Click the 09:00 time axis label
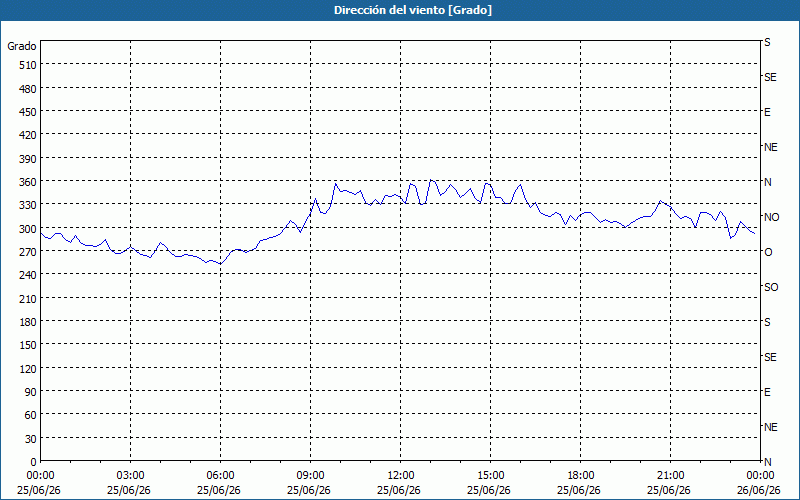The height and width of the screenshot is (500, 800). click(x=311, y=476)
